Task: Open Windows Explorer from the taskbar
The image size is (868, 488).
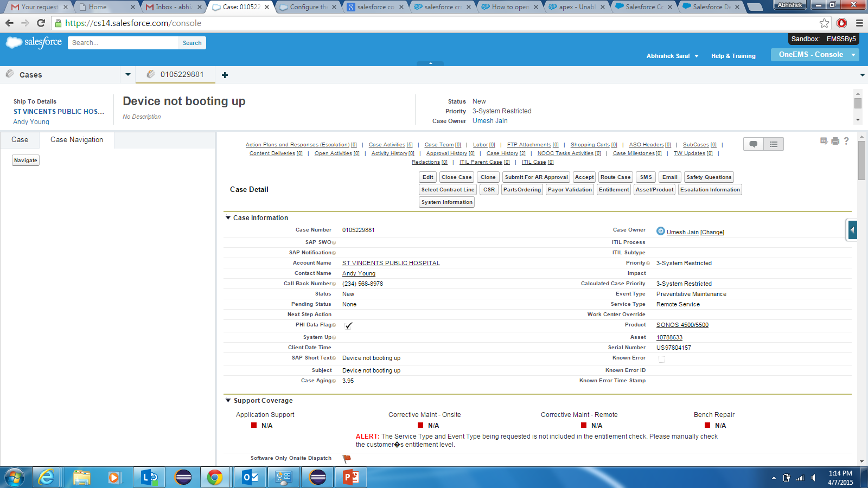Action: (x=81, y=478)
